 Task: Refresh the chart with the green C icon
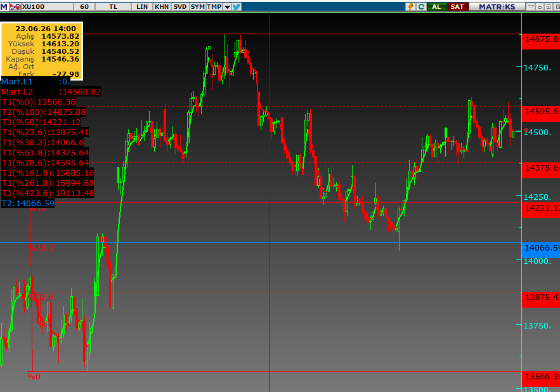click(x=422, y=6)
